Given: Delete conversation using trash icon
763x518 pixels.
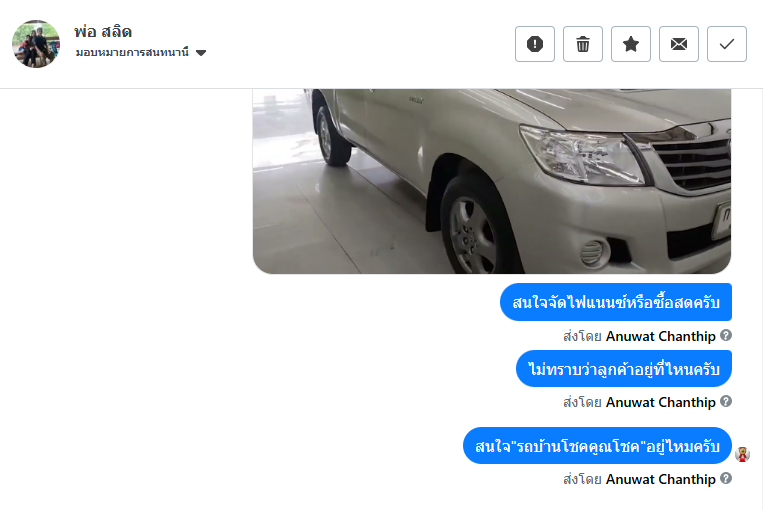Looking at the screenshot, I should coord(583,44).
